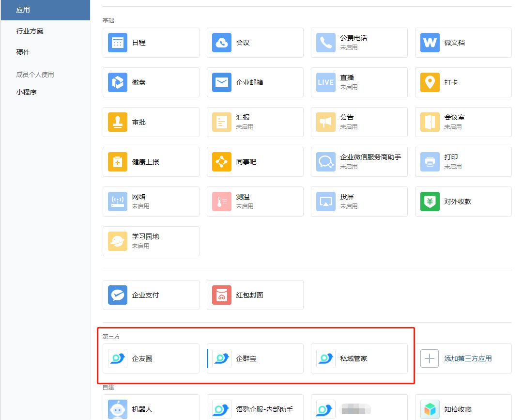523x420 pixels.
Task: Open the 私域管家 third-party app card
Action: click(359, 358)
